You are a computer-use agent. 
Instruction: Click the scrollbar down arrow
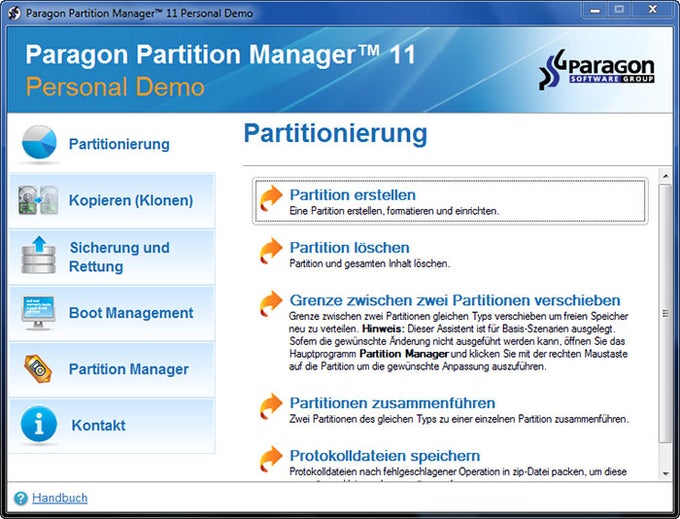665,474
